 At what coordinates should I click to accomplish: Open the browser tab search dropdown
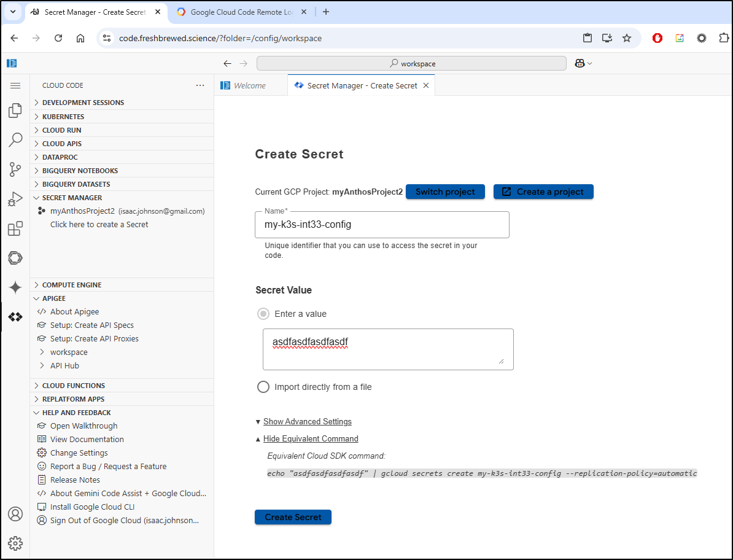[13, 12]
